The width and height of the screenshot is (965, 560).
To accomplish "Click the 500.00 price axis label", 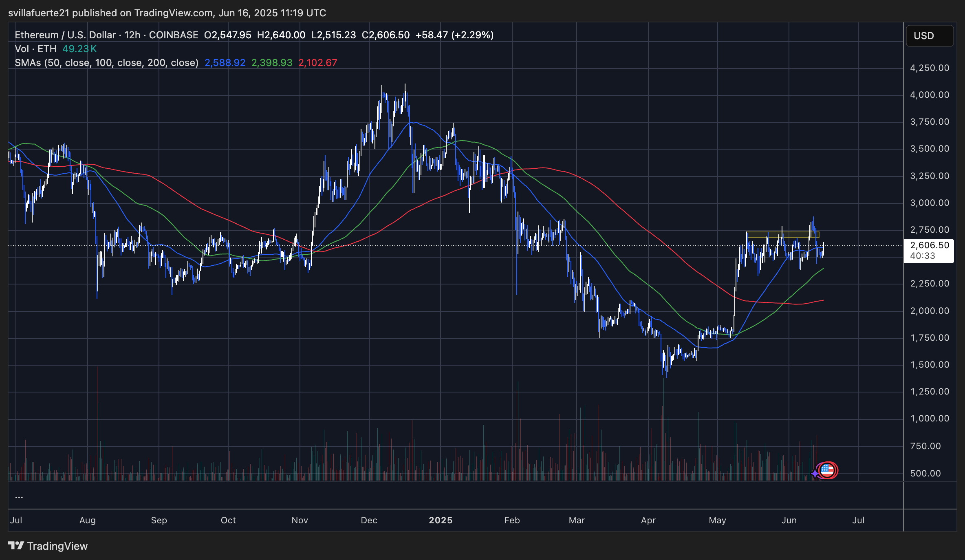I will (x=925, y=474).
